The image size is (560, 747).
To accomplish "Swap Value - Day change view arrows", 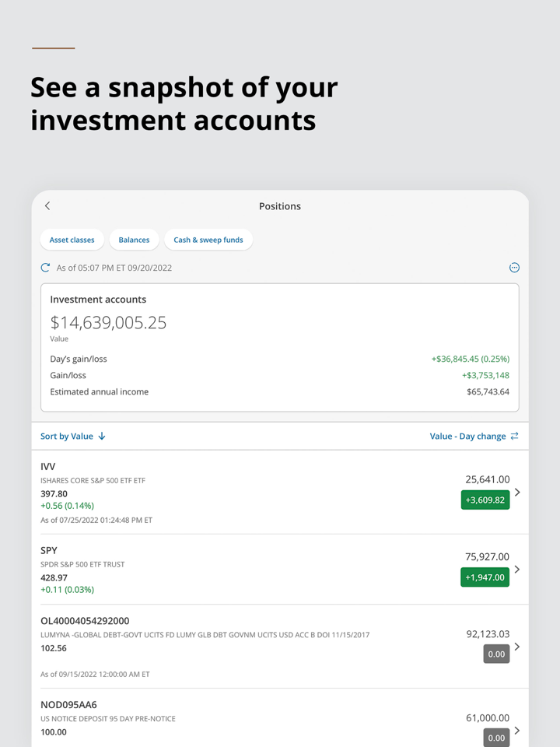I will tap(515, 437).
